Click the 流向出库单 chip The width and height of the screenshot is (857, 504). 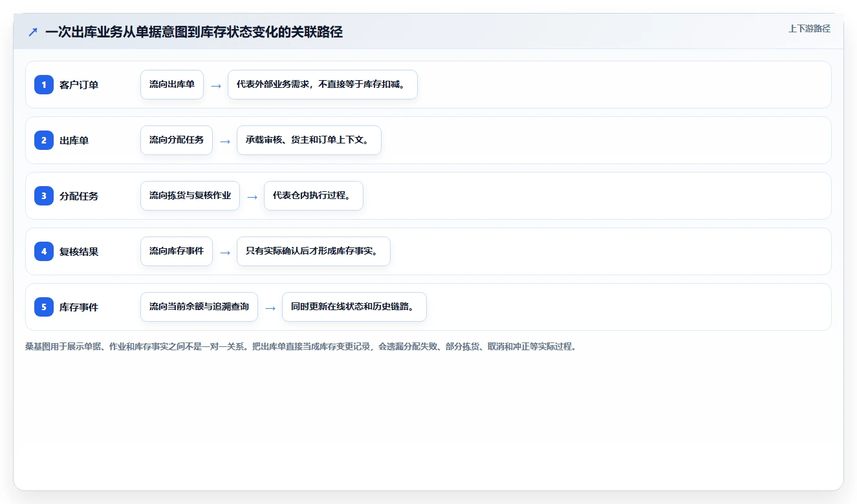coord(172,85)
